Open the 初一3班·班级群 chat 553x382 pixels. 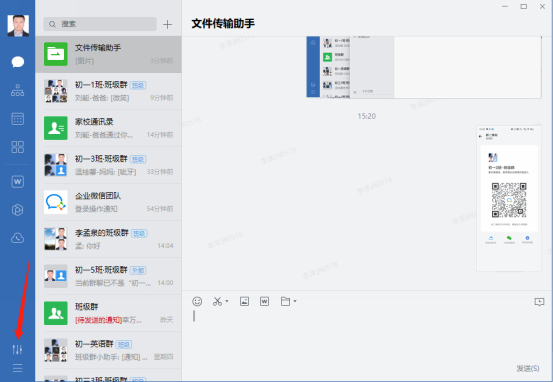108,165
